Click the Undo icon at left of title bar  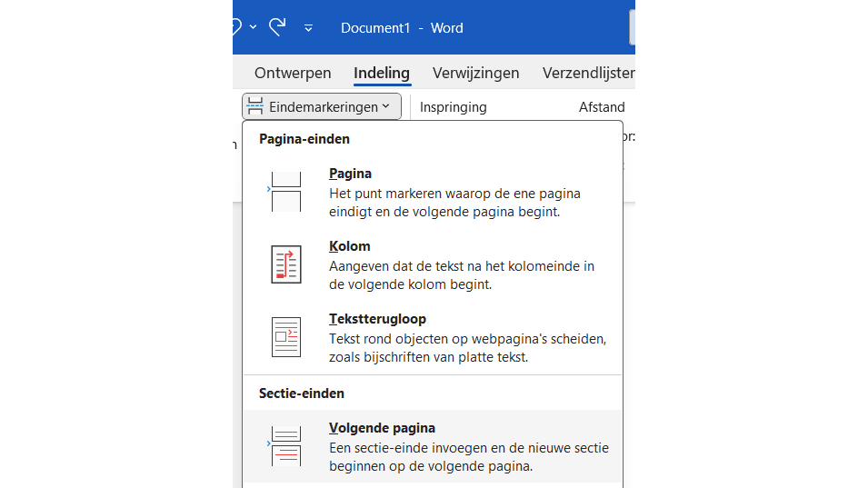[237, 26]
